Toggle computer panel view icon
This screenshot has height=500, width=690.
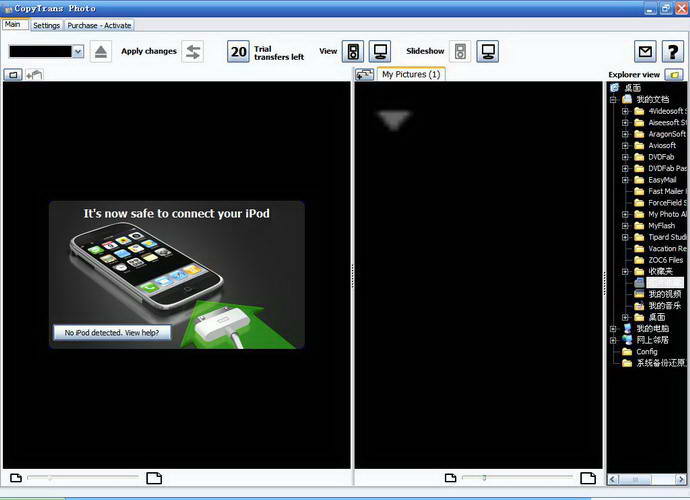click(380, 51)
